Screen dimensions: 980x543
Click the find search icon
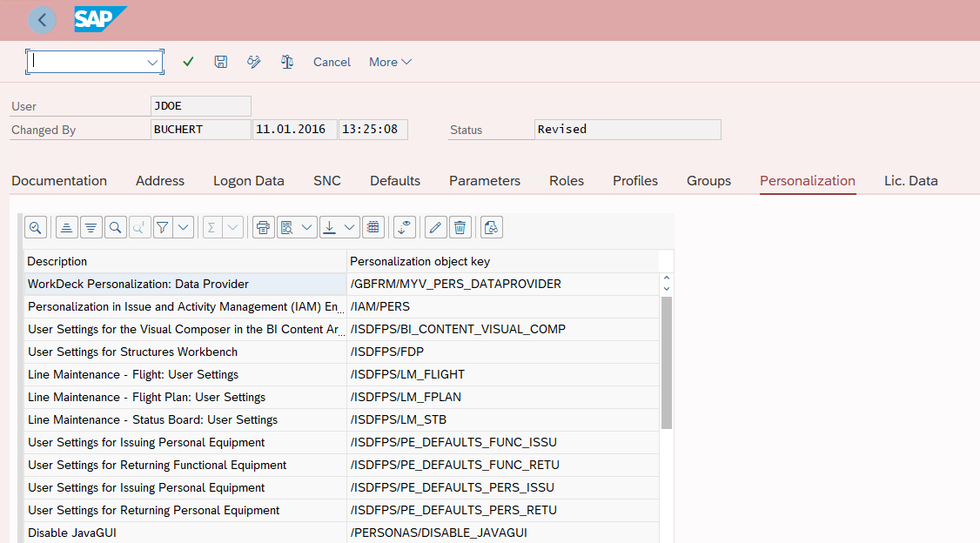[115, 227]
